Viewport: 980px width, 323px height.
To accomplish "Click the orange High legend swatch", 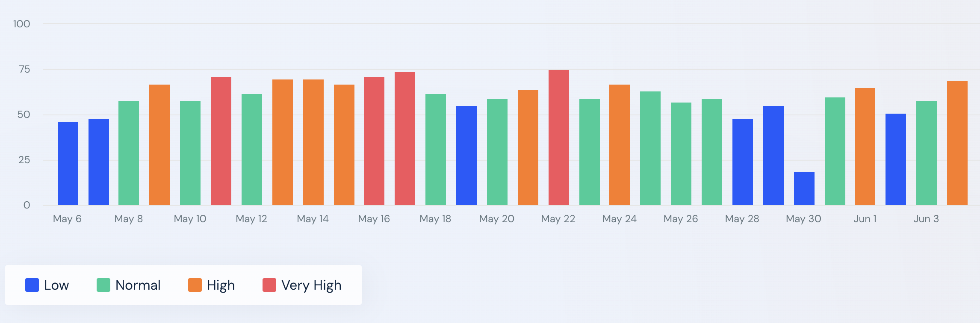I will (195, 285).
